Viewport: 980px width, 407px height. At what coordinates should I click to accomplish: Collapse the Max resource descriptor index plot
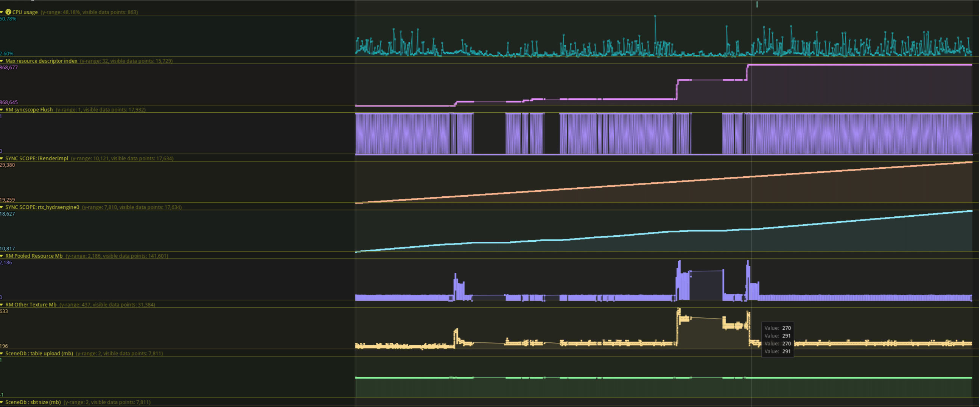pyautogui.click(x=2, y=61)
